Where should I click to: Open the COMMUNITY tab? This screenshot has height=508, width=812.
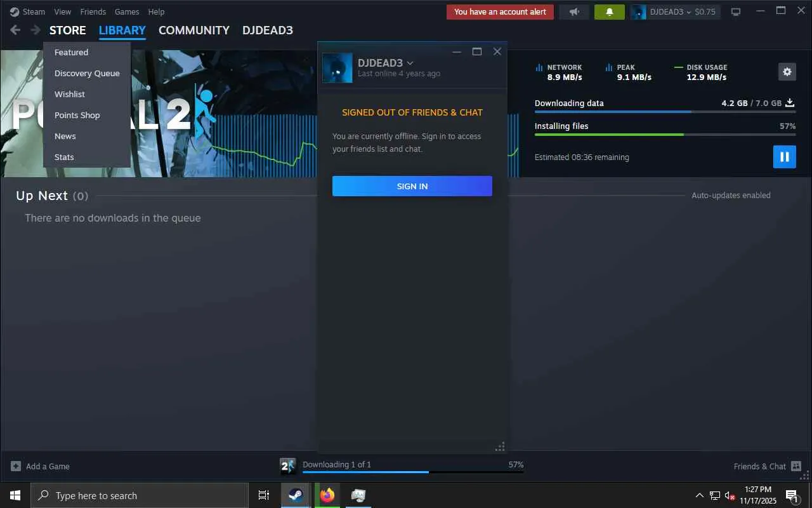(194, 30)
